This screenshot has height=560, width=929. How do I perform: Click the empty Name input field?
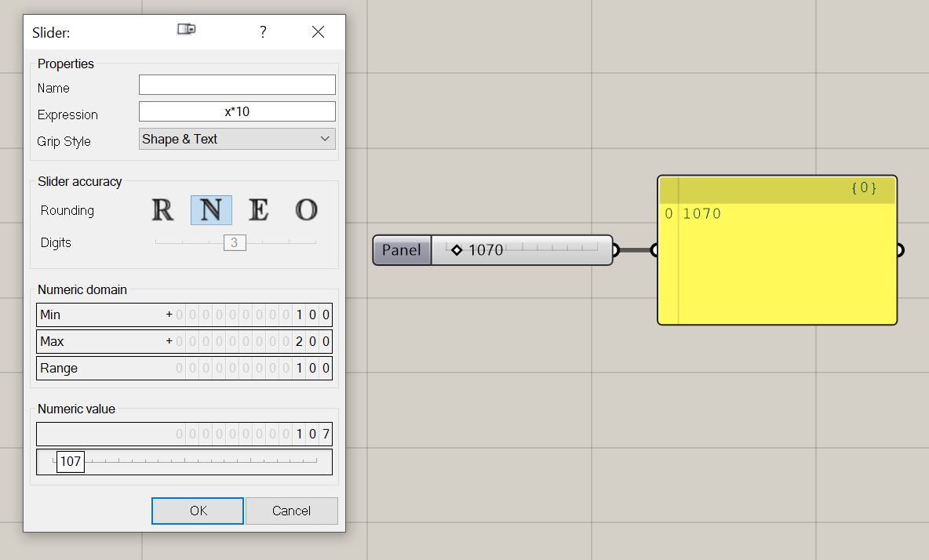pos(236,84)
